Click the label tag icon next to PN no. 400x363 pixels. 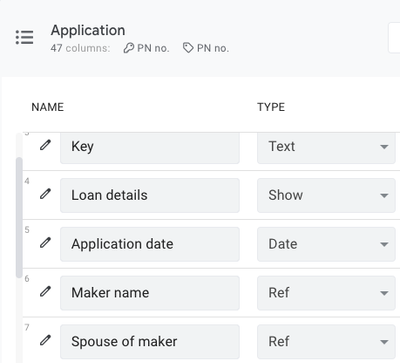(188, 48)
